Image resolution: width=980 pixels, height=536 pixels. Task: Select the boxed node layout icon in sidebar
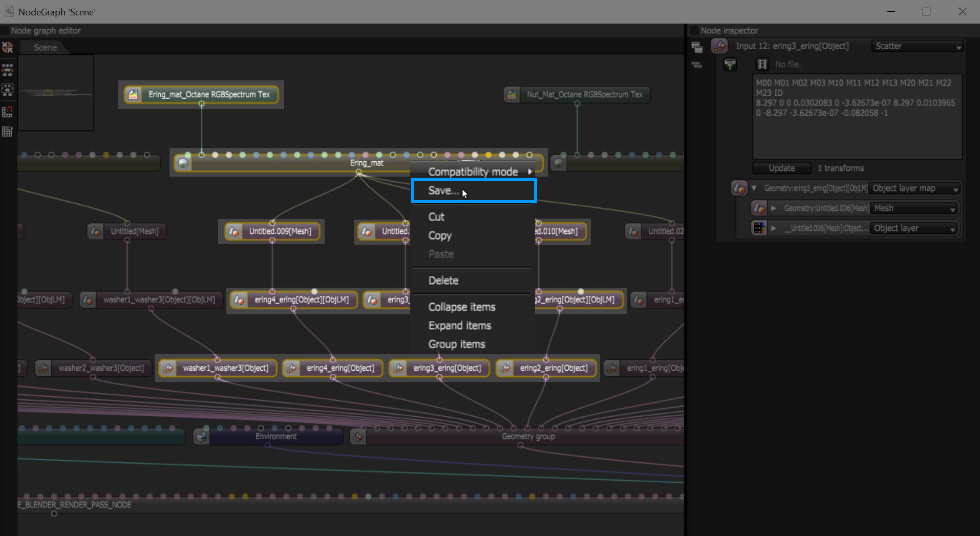pos(7,90)
